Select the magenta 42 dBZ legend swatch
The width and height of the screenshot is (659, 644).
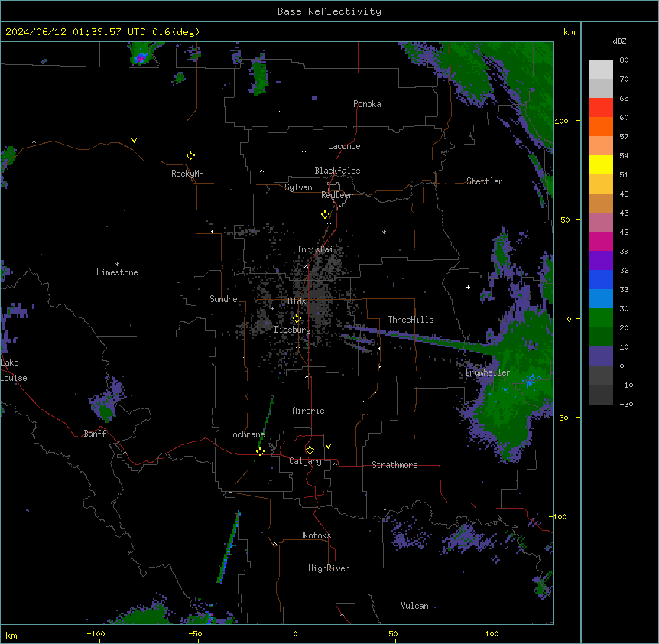click(601, 241)
